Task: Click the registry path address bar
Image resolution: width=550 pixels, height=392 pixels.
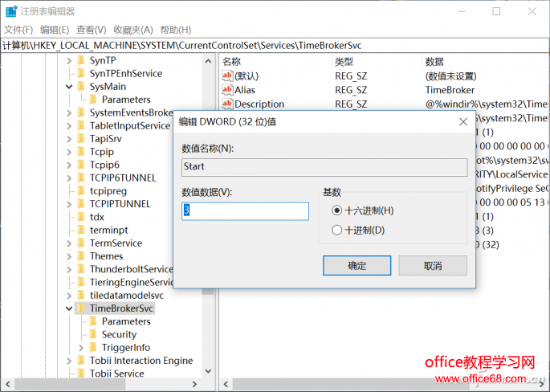Action: pyautogui.click(x=275, y=45)
